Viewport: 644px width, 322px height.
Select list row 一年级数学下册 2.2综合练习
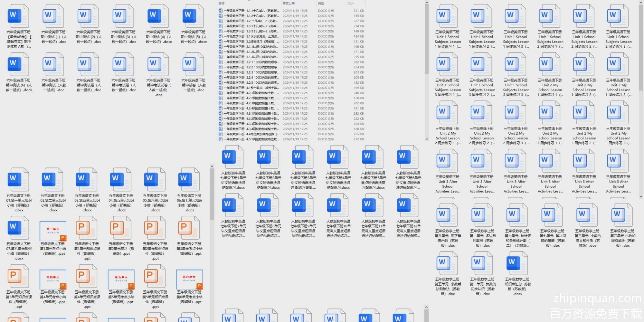tap(291, 42)
